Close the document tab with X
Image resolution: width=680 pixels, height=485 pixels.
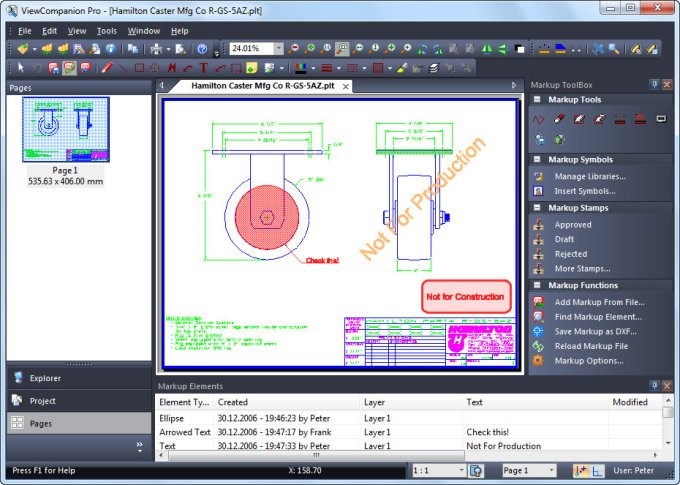click(346, 87)
